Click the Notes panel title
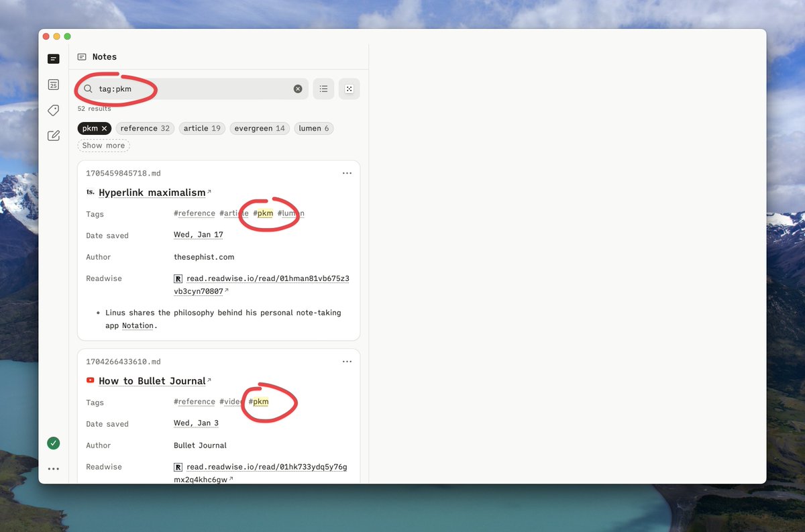Image resolution: width=805 pixels, height=532 pixels. click(x=105, y=57)
